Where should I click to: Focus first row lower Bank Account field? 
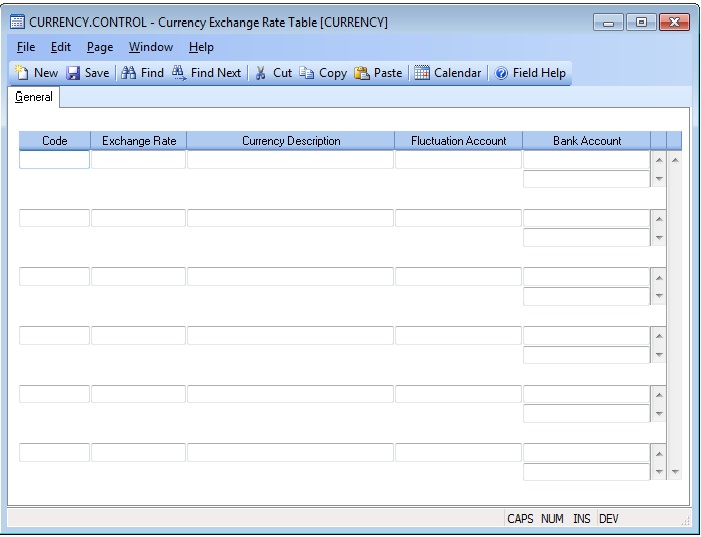(x=587, y=179)
